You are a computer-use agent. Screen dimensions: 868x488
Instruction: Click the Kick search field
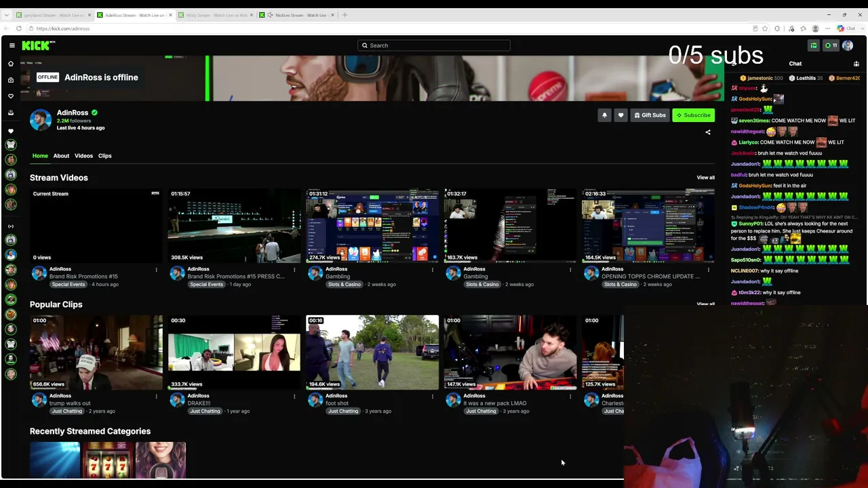[434, 45]
